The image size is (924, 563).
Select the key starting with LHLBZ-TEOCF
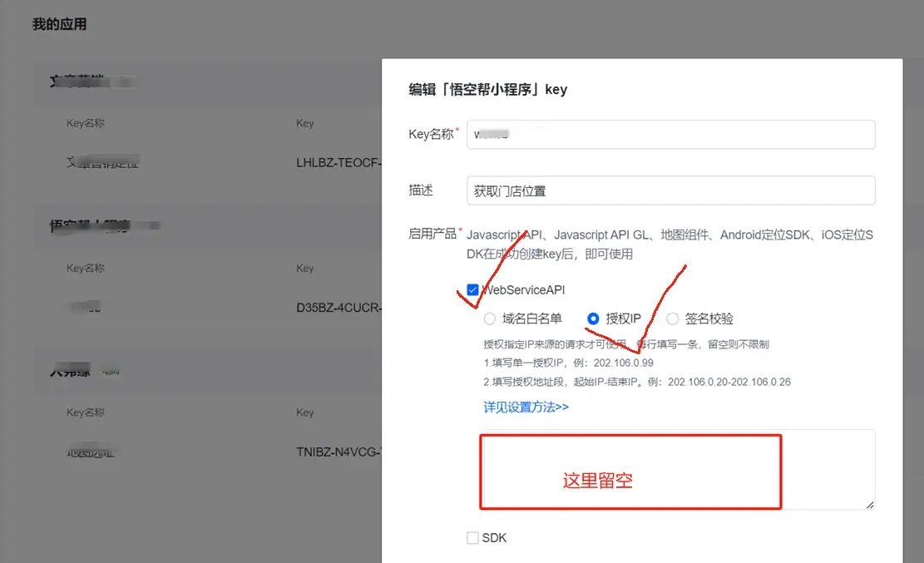[338, 163]
